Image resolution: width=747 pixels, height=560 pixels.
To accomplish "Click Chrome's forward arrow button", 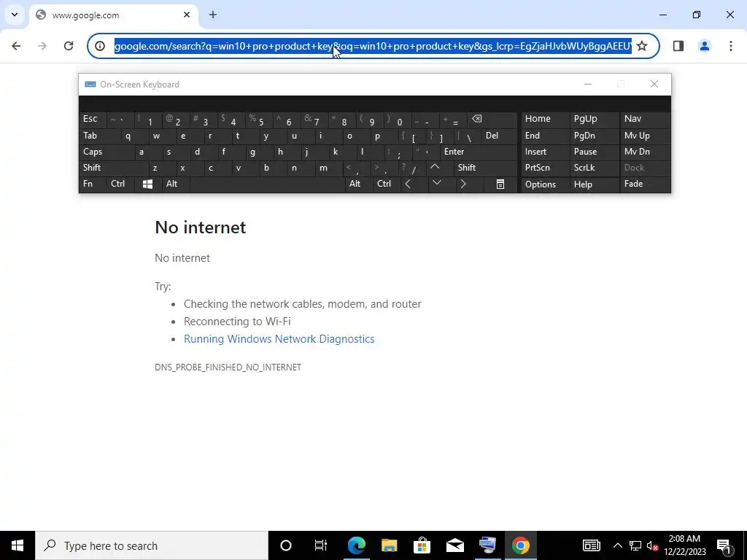I will pyautogui.click(x=42, y=46).
